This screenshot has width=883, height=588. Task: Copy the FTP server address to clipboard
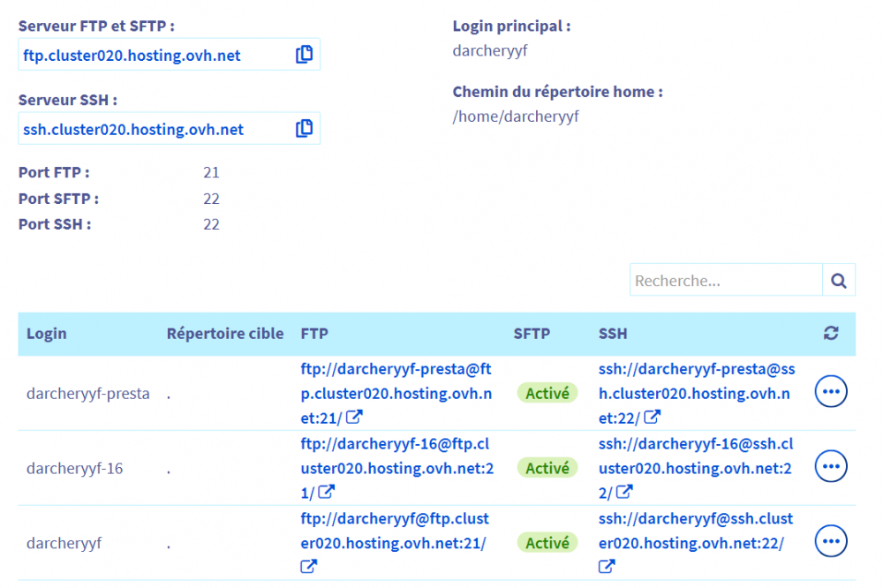point(304,54)
